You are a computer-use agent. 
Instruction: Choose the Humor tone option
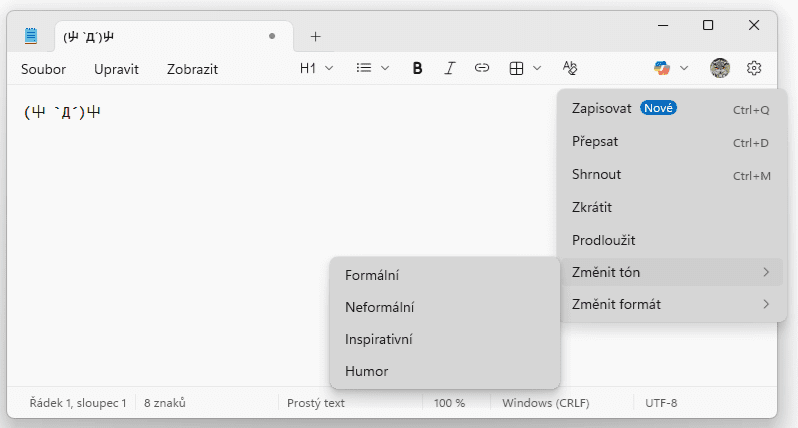pos(366,371)
